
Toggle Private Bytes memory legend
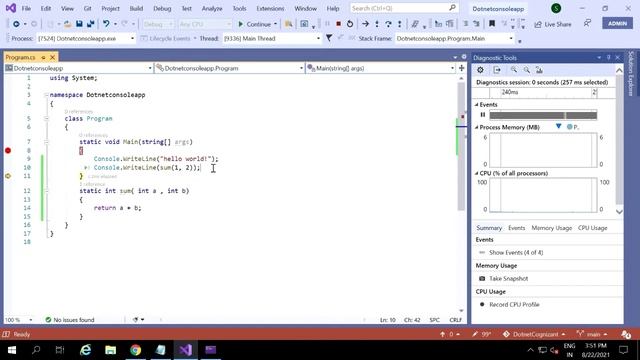[573, 127]
